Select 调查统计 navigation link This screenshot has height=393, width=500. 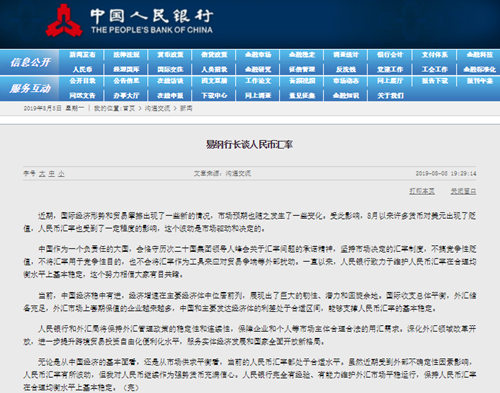pos(346,55)
